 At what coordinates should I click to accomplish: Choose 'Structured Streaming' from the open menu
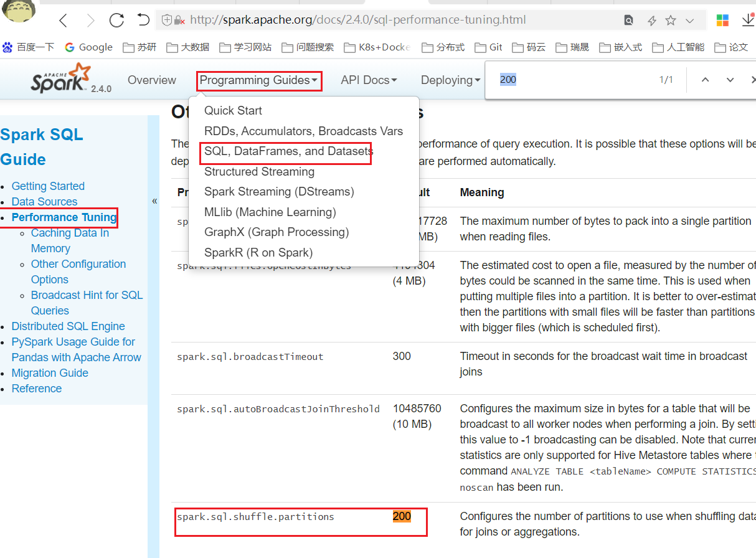[x=259, y=172]
